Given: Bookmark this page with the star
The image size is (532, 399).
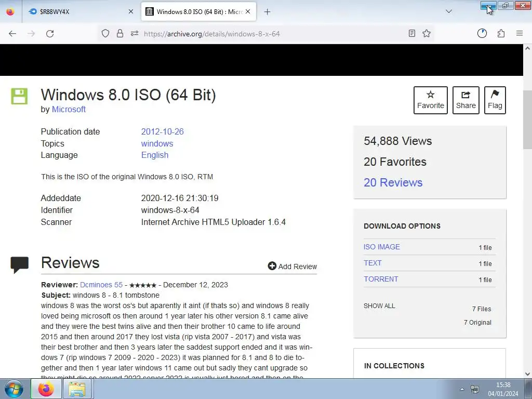Looking at the screenshot, I should pyautogui.click(x=427, y=34).
